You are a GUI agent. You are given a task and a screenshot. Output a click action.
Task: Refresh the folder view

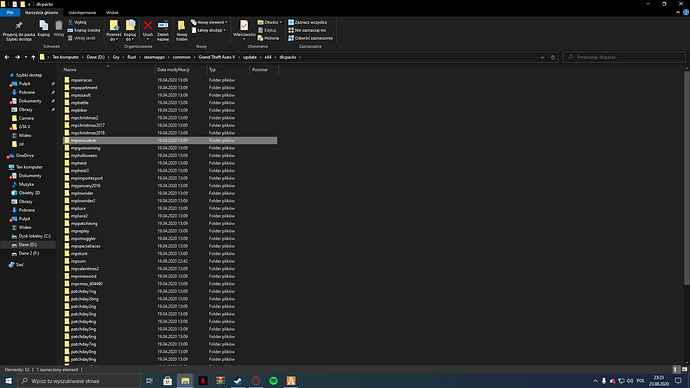pos(553,57)
